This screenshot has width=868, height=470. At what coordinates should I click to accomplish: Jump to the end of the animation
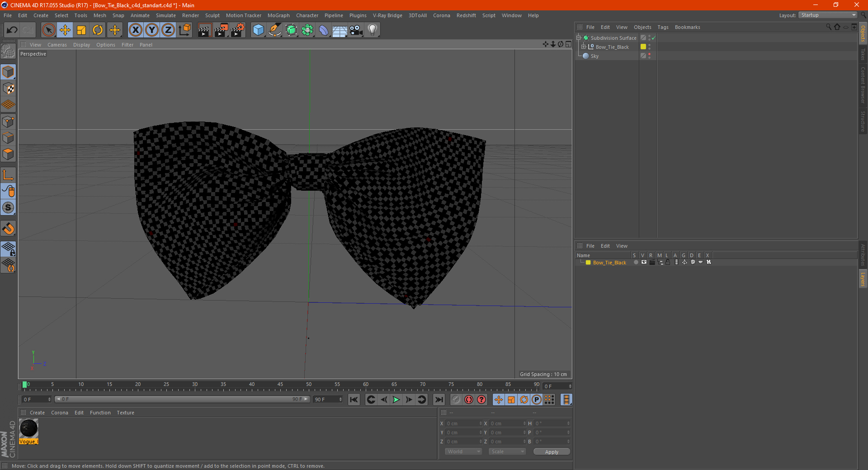439,399
